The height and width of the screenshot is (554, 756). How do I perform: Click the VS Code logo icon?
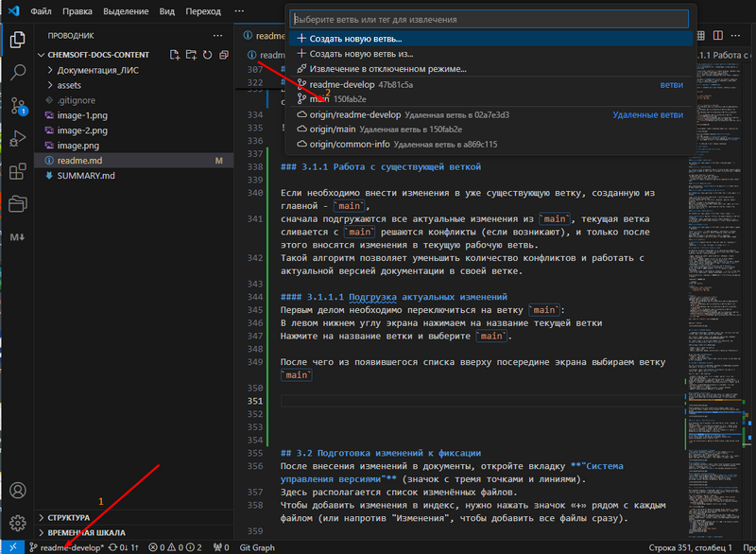click(14, 10)
